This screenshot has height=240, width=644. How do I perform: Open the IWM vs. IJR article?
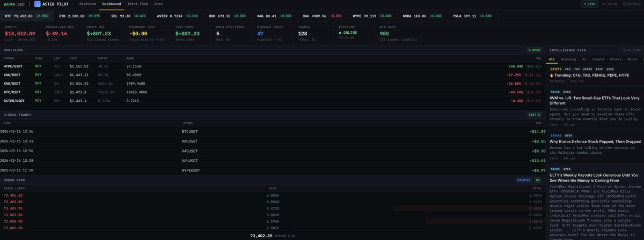click(595, 101)
